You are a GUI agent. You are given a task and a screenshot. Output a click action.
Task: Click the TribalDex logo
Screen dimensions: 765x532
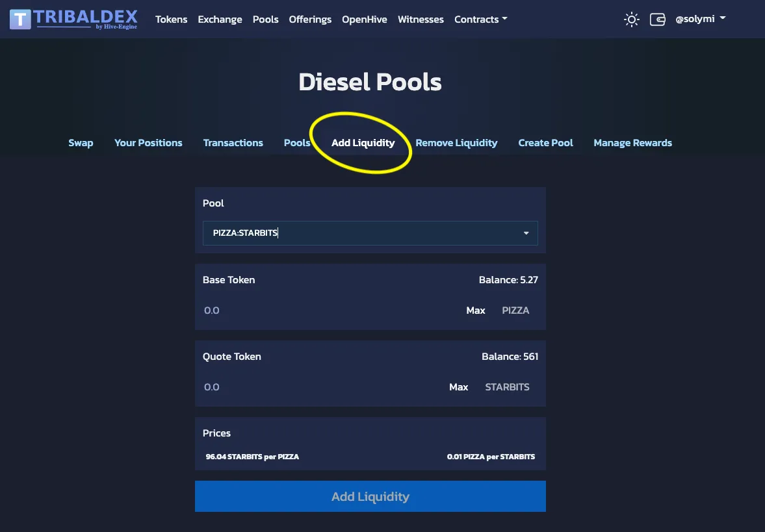[x=73, y=19]
